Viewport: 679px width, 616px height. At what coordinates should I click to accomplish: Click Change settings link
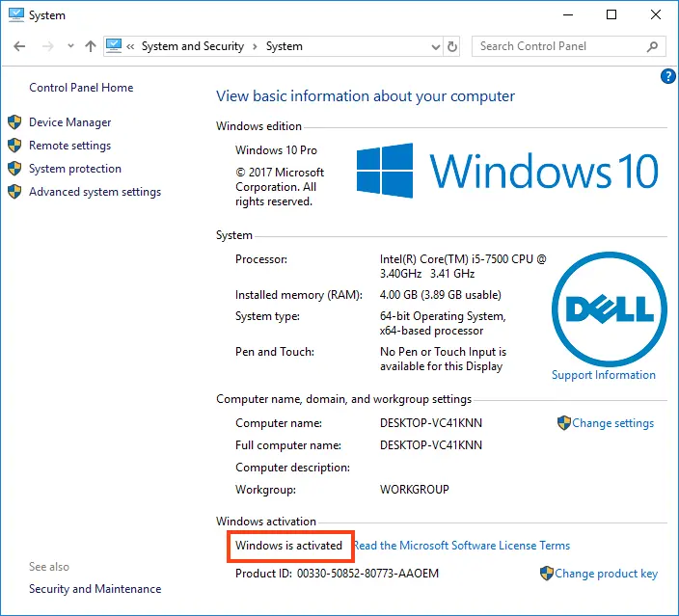612,423
